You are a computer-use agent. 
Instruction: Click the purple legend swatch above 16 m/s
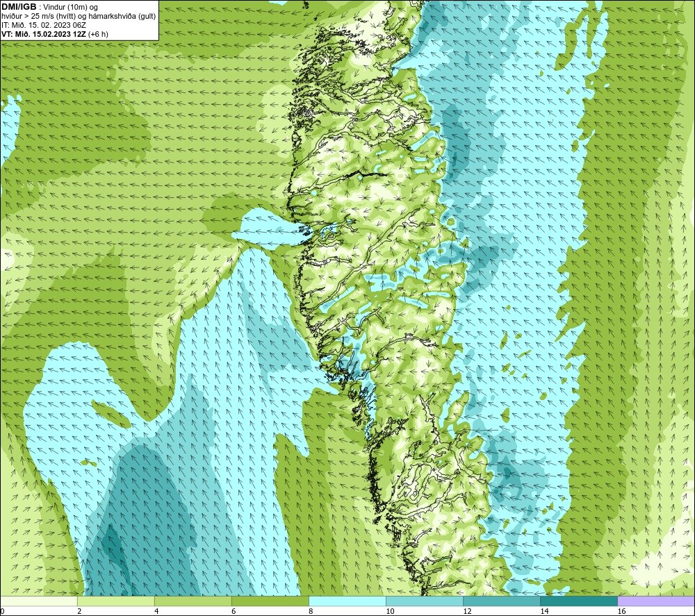(x=656, y=601)
